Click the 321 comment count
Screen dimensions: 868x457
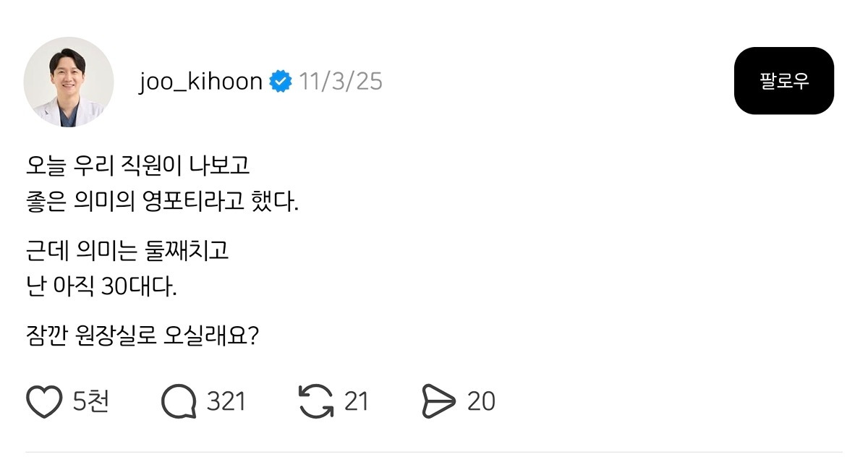click(x=226, y=401)
